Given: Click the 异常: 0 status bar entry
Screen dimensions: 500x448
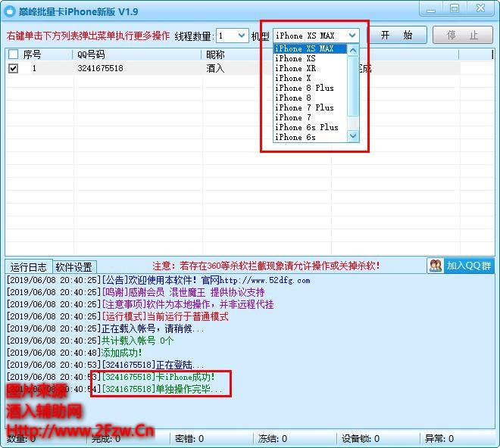Looking at the screenshot, I should 439,439.
